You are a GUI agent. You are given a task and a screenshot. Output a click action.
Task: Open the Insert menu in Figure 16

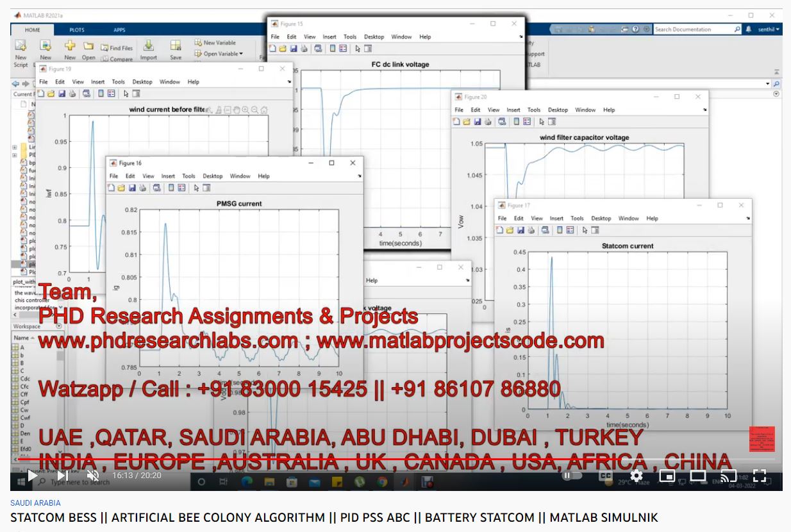click(x=168, y=176)
